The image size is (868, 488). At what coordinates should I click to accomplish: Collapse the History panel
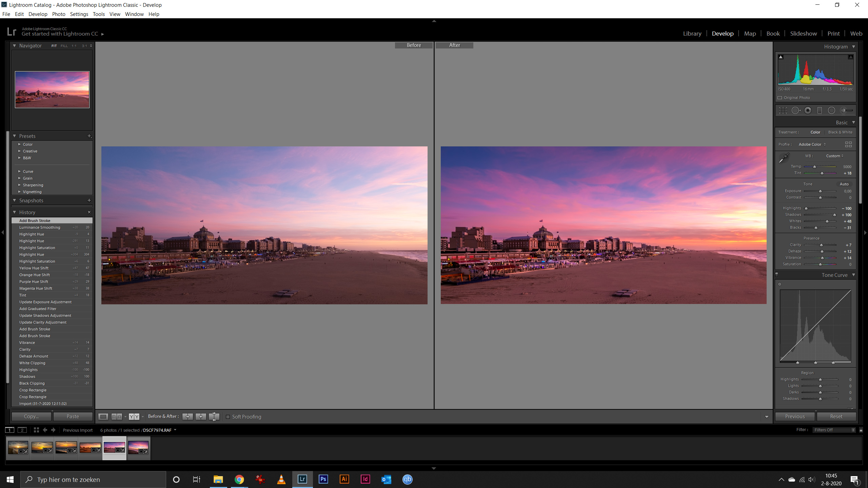pyautogui.click(x=15, y=212)
